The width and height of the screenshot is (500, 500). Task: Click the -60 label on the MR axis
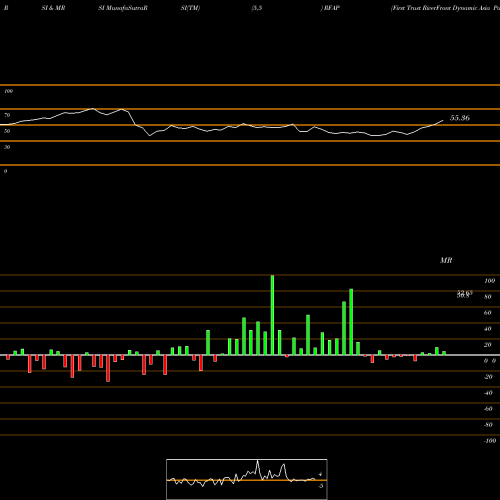point(488,409)
